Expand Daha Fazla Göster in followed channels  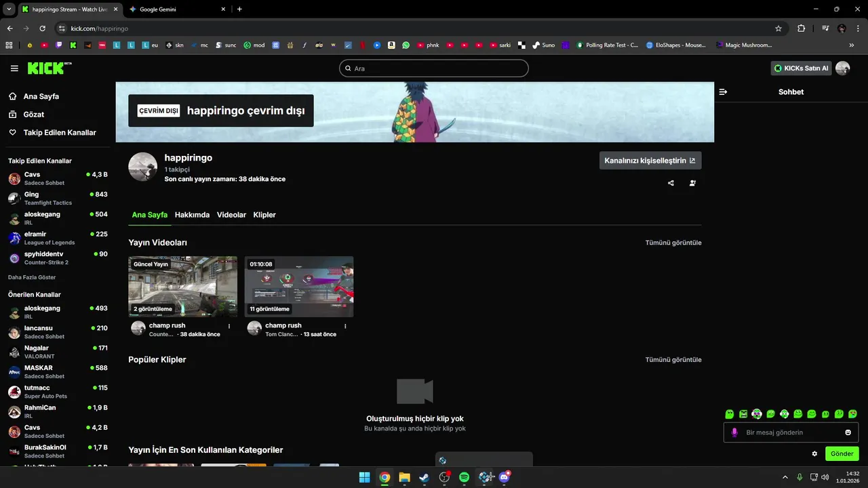(x=32, y=277)
